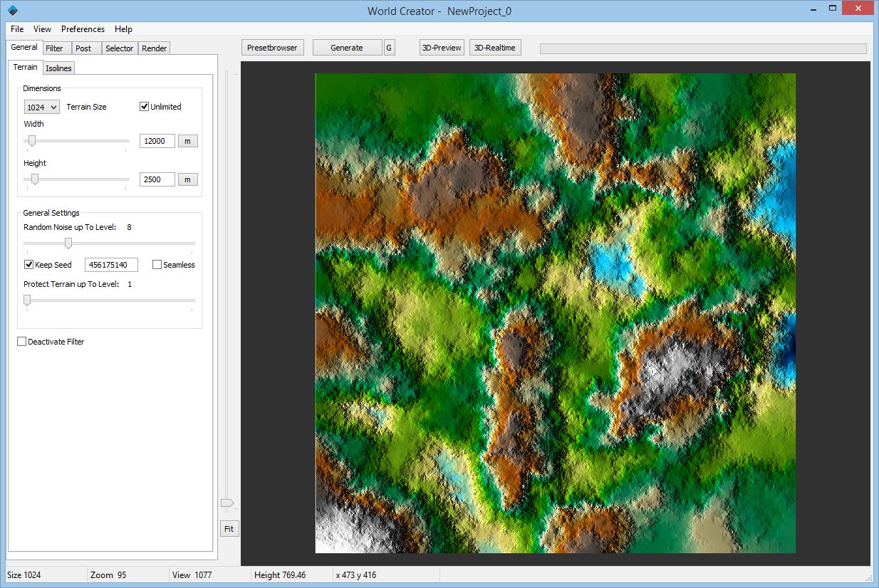Enable the Seamless checkbox
Screen dimensions: 879x588
tap(156, 264)
